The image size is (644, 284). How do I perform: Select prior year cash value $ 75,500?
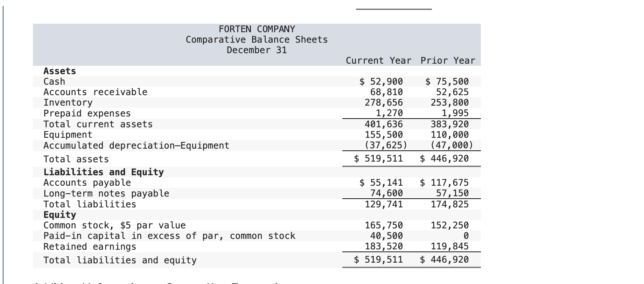point(447,81)
